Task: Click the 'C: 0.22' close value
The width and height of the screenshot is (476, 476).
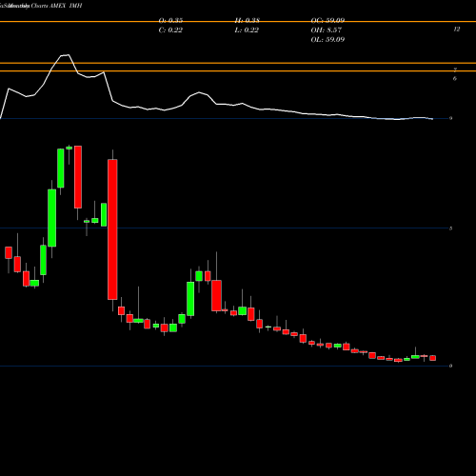Action: (170, 30)
